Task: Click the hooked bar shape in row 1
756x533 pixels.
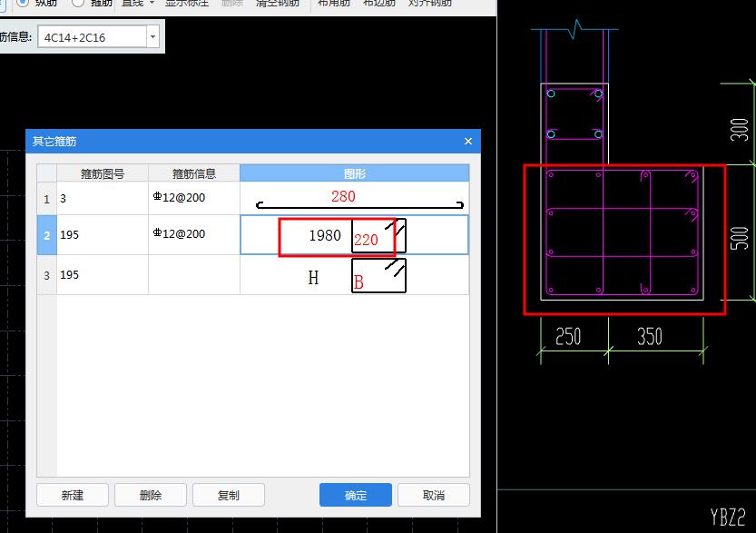Action: click(359, 205)
